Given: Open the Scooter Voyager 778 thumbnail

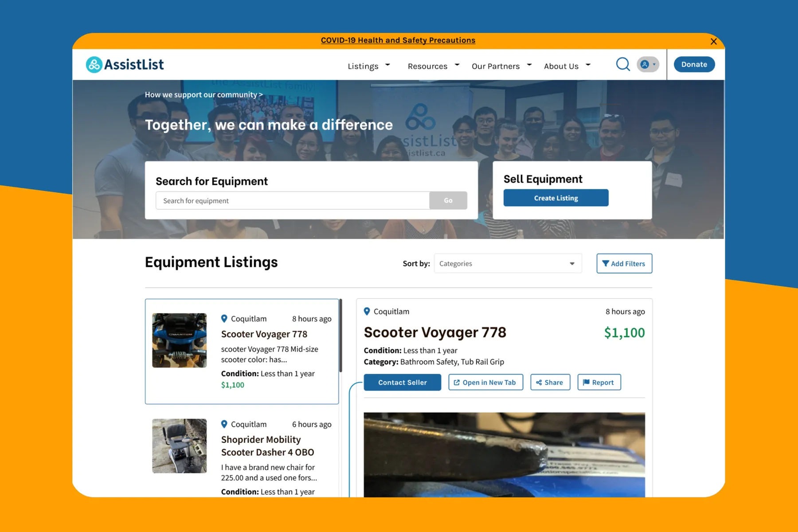Looking at the screenshot, I should 179,340.
